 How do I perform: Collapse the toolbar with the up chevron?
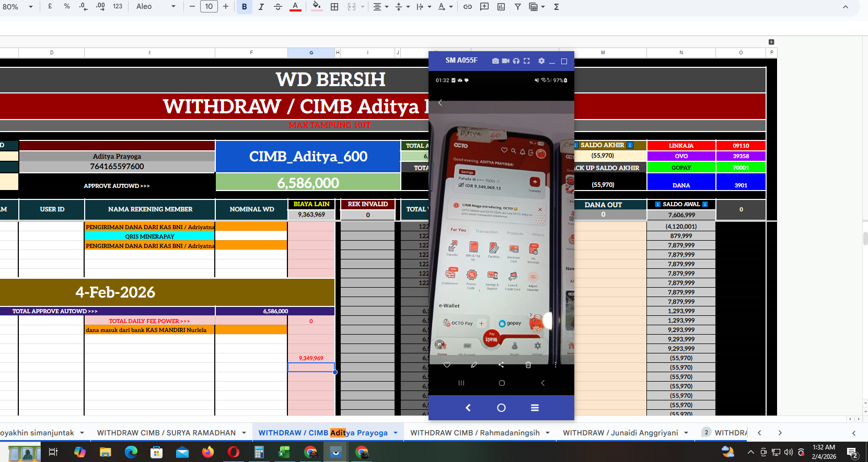coord(846,7)
